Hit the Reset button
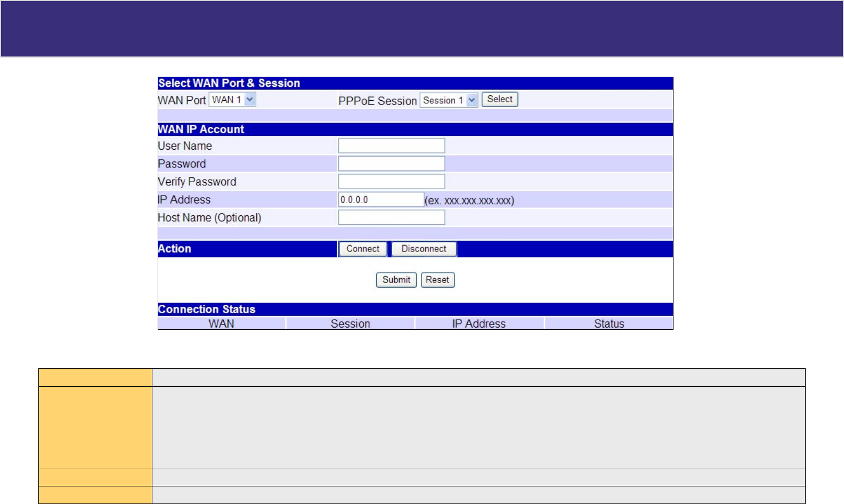844x504 pixels. 437,280
